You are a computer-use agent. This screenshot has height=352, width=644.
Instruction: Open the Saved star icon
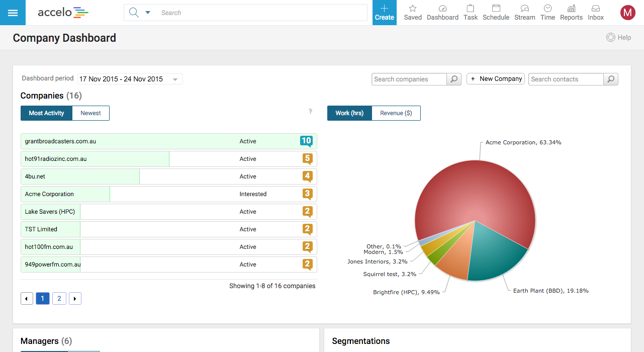(413, 9)
